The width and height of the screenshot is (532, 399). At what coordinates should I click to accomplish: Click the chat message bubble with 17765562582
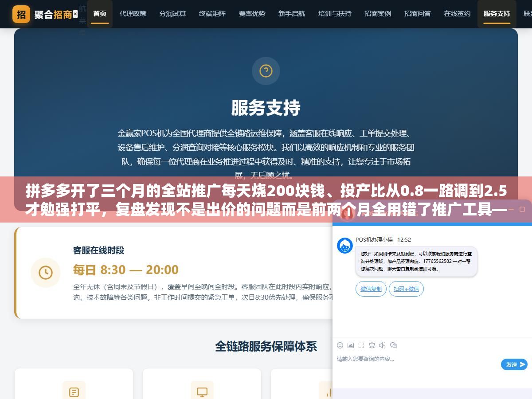pos(417,262)
